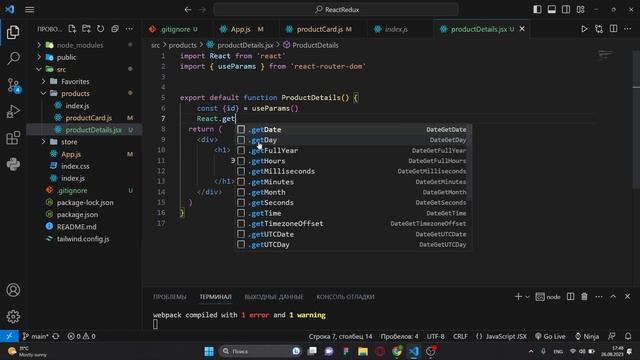Switch to the App.js editor tab
The width and height of the screenshot is (640, 360).
(x=242, y=29)
